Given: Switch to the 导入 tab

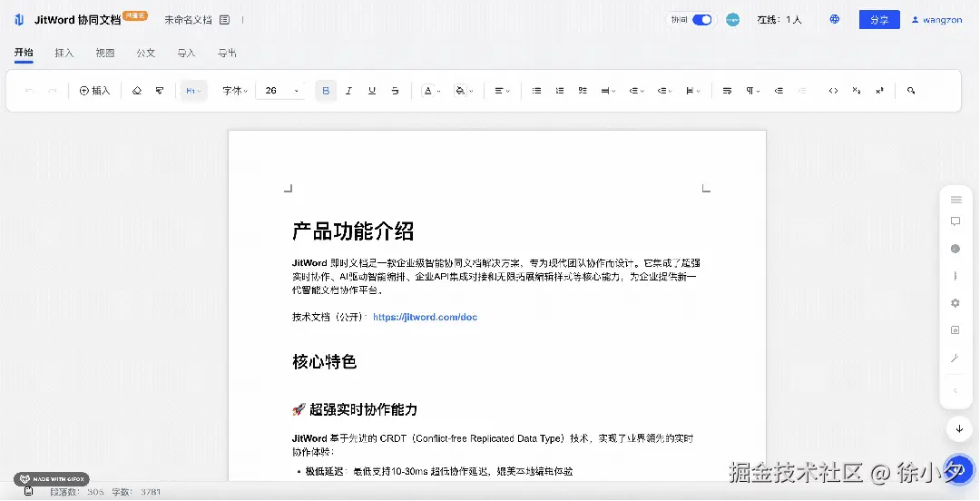Looking at the screenshot, I should pyautogui.click(x=186, y=54).
